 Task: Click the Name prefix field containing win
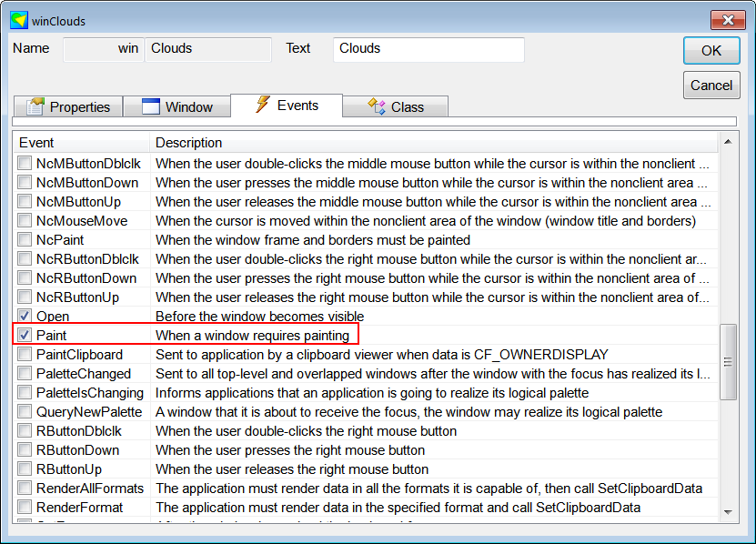pos(104,50)
